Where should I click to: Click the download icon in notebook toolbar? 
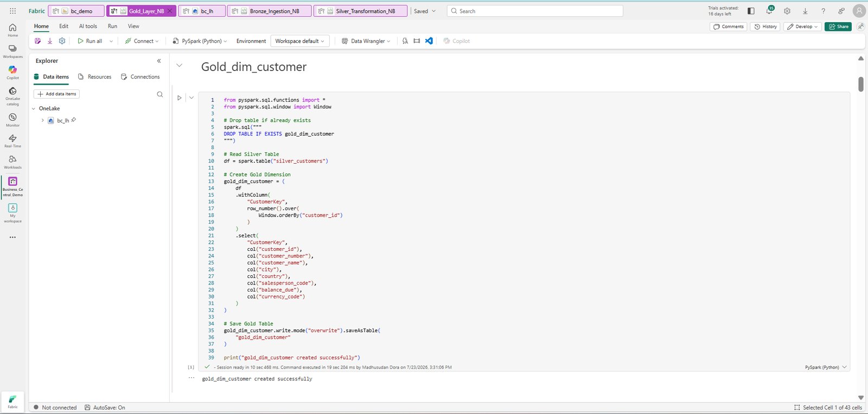pos(50,41)
